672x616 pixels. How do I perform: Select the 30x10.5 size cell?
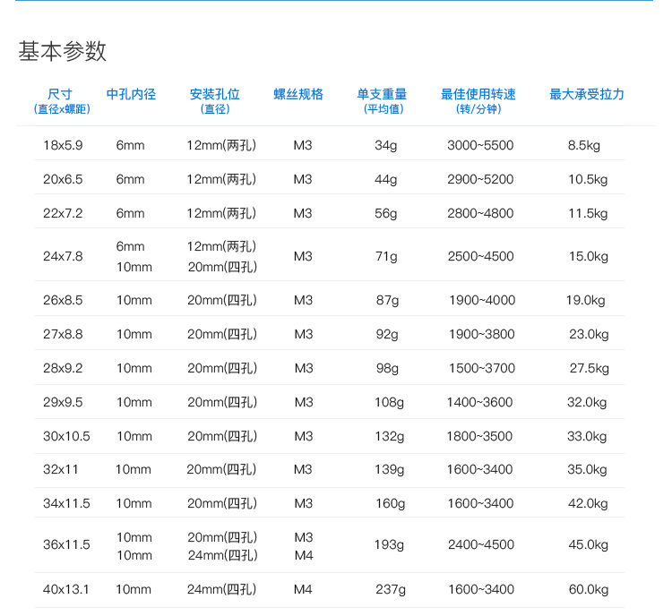pyautogui.click(x=66, y=436)
